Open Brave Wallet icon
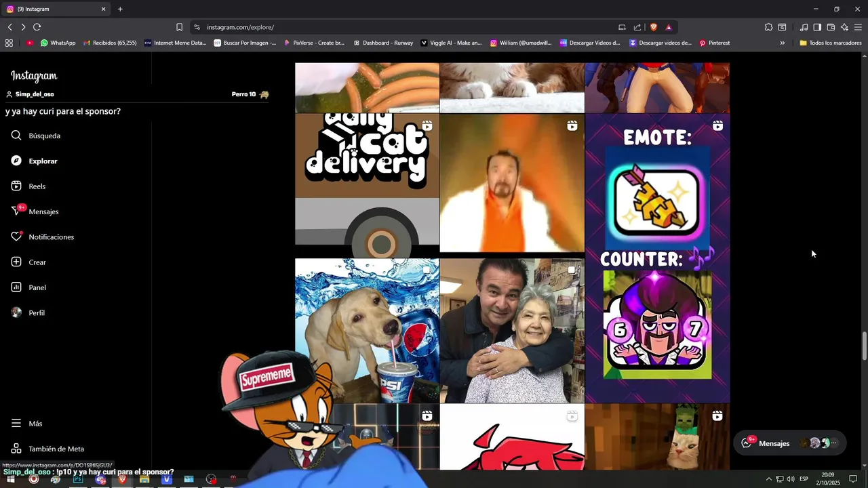868x488 pixels. 831,27
